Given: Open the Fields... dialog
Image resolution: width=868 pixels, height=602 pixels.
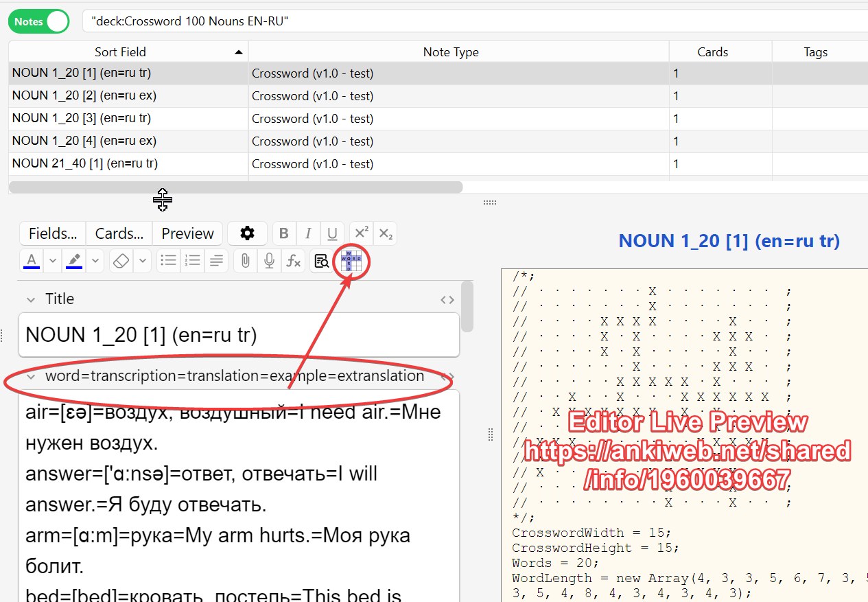Looking at the screenshot, I should point(53,233).
